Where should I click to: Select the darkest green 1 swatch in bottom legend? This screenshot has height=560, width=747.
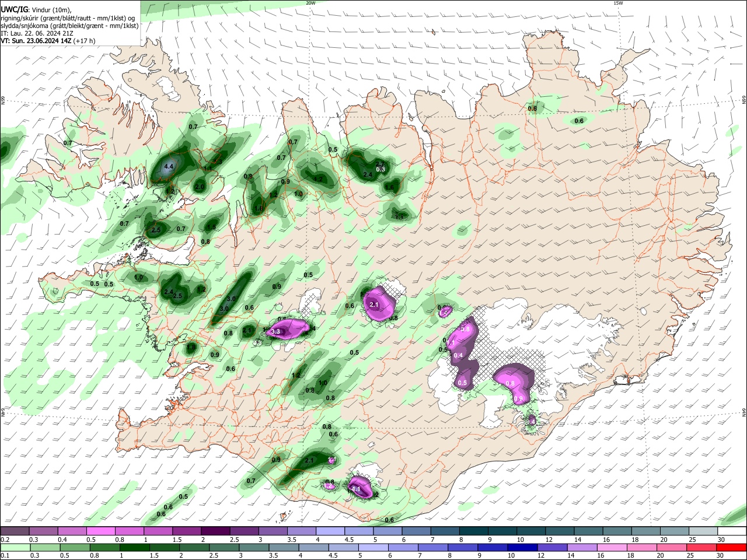tap(134, 547)
